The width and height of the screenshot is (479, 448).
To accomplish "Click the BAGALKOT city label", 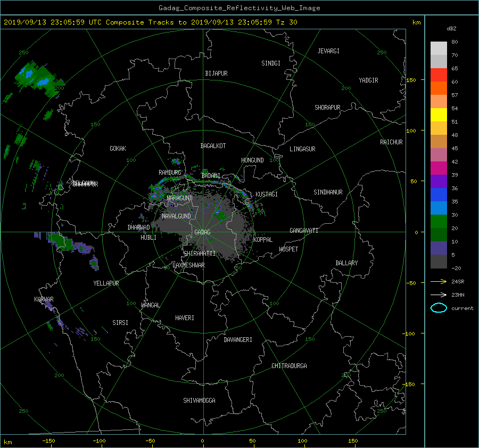I will click(x=213, y=146).
